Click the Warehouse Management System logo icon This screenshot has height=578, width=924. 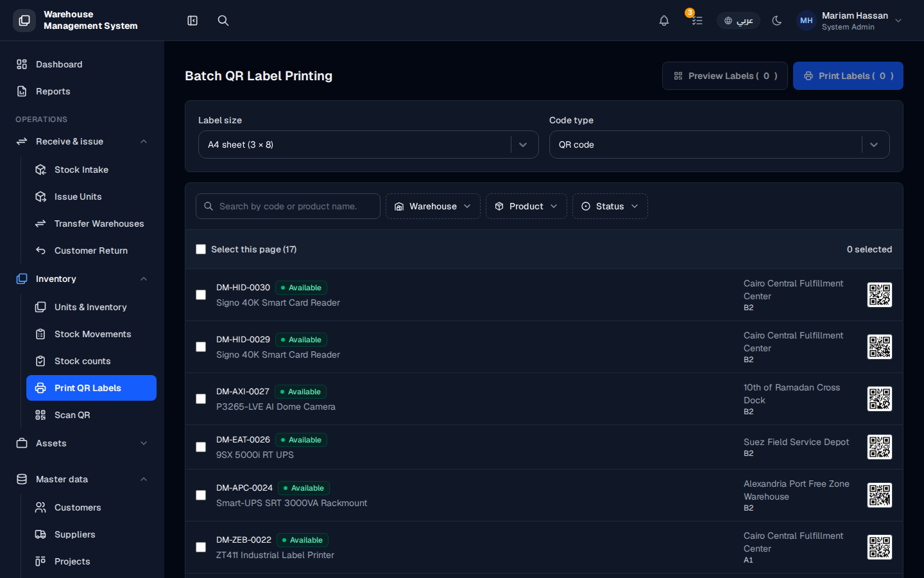tap(24, 21)
